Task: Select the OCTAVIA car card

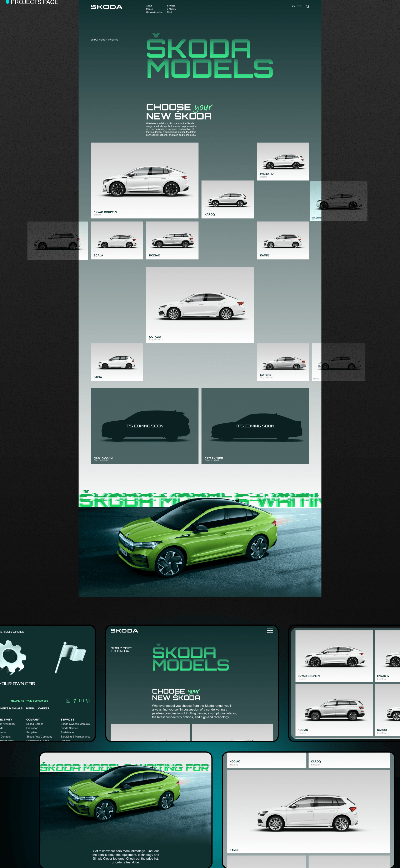Action: point(200,305)
